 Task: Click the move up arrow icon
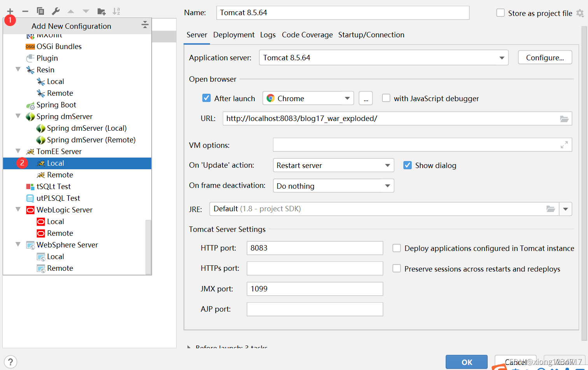(x=71, y=11)
